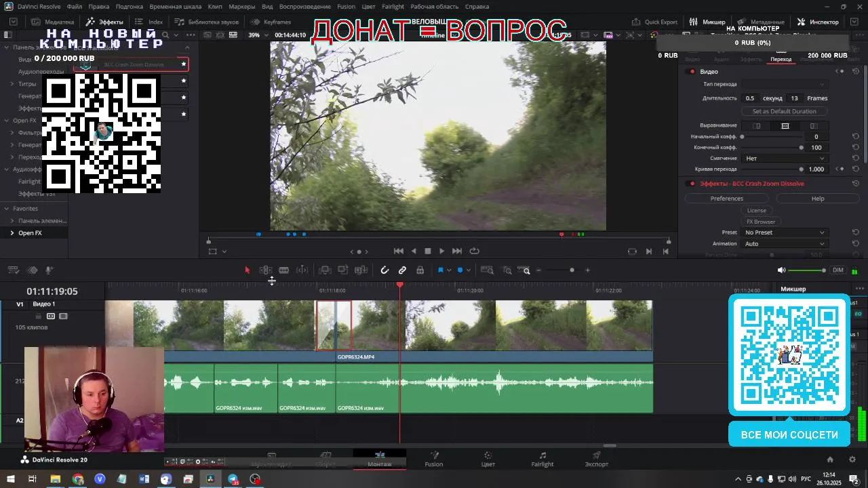Open the Animation dropdown showing Auto
This screenshot has height=488, width=868.
coord(785,244)
